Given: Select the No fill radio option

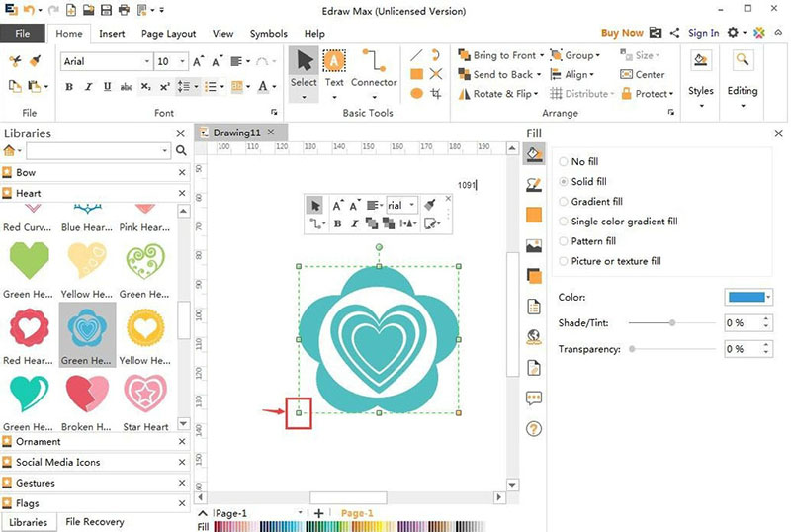Looking at the screenshot, I should pyautogui.click(x=564, y=162).
